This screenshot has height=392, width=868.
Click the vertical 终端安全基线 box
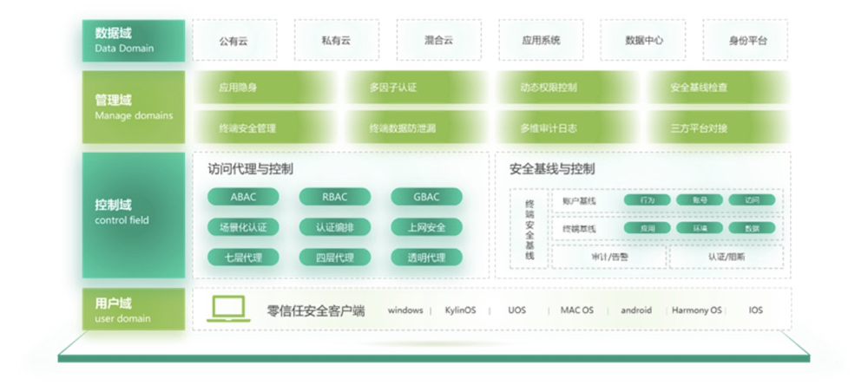coord(529,229)
